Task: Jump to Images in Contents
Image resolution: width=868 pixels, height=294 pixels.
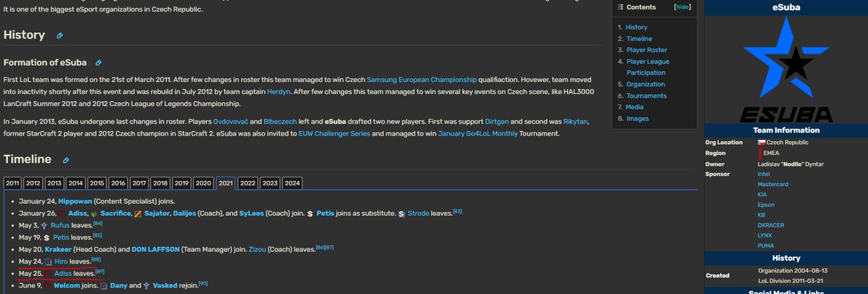Action: (x=637, y=119)
